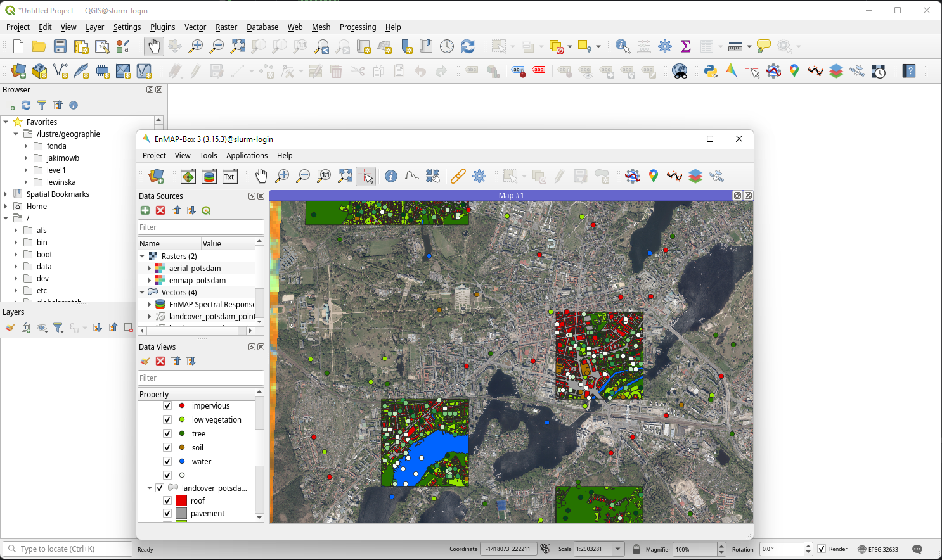This screenshot has width=942, height=560.
Task: Click the chain link map linking icon
Action: [458, 176]
